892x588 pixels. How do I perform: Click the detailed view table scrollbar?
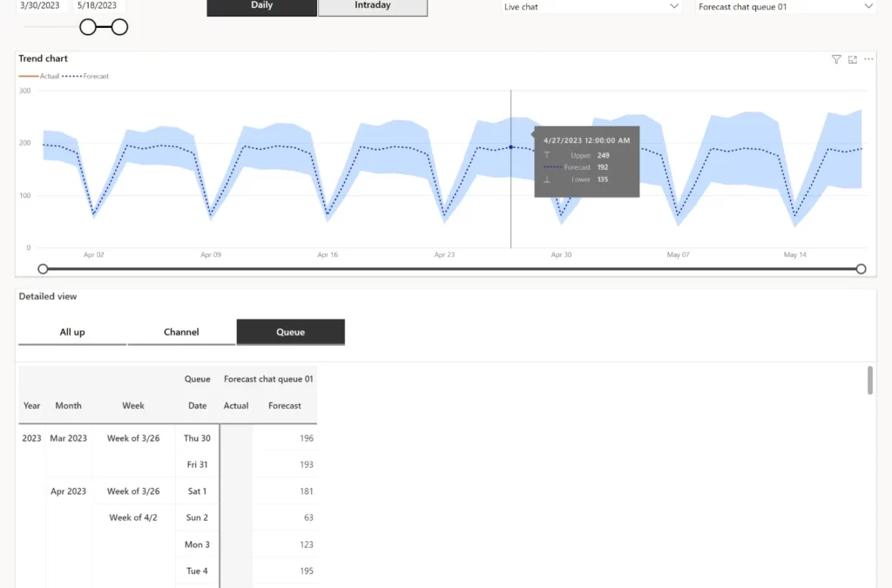click(x=870, y=381)
